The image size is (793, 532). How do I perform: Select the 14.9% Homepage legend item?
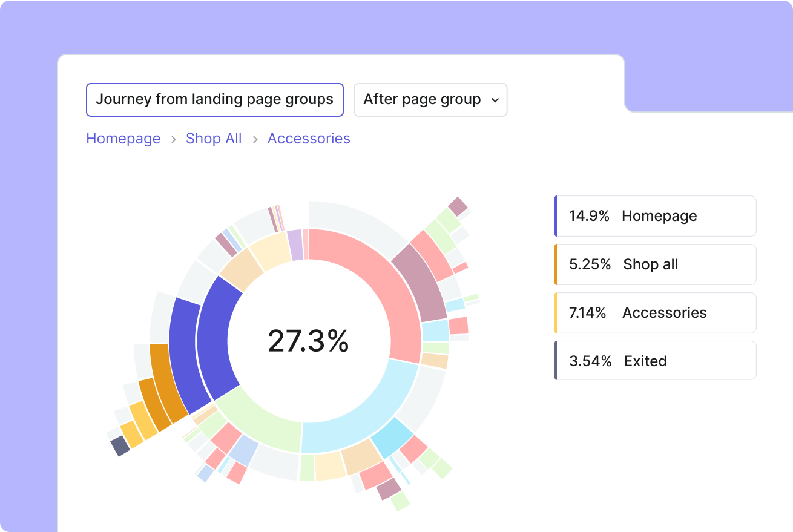point(656,216)
